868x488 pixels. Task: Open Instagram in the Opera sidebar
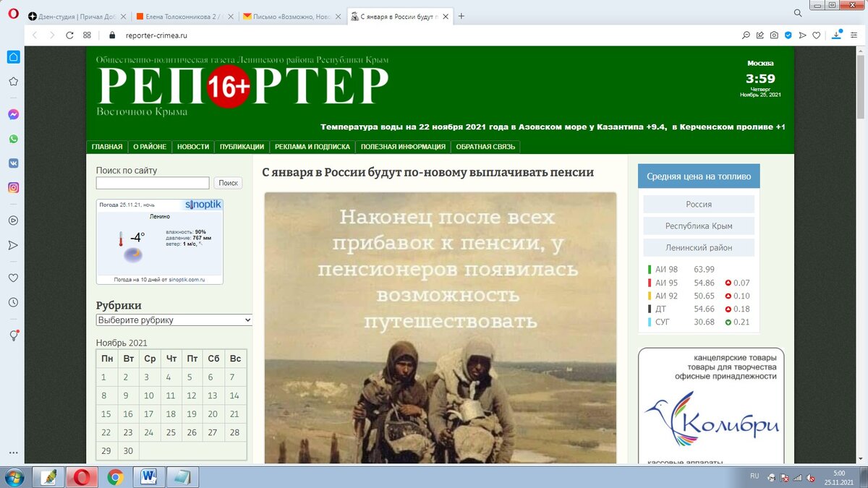tap(13, 187)
